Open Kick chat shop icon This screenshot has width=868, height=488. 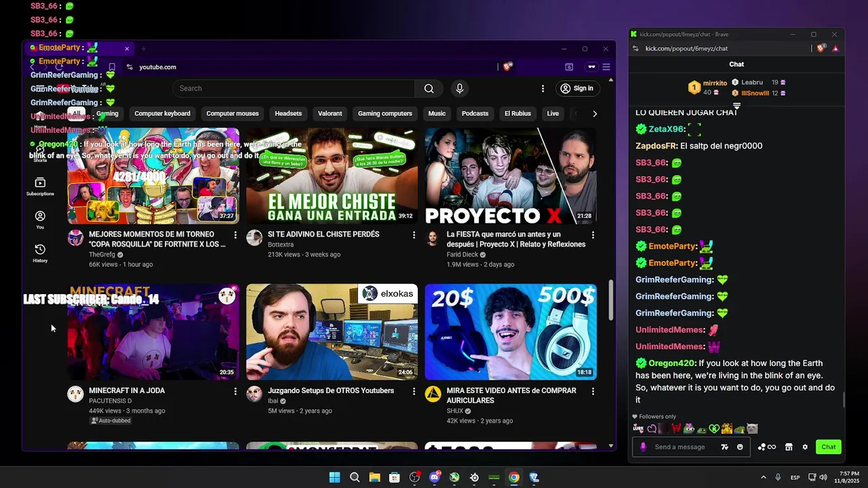pyautogui.click(x=789, y=447)
